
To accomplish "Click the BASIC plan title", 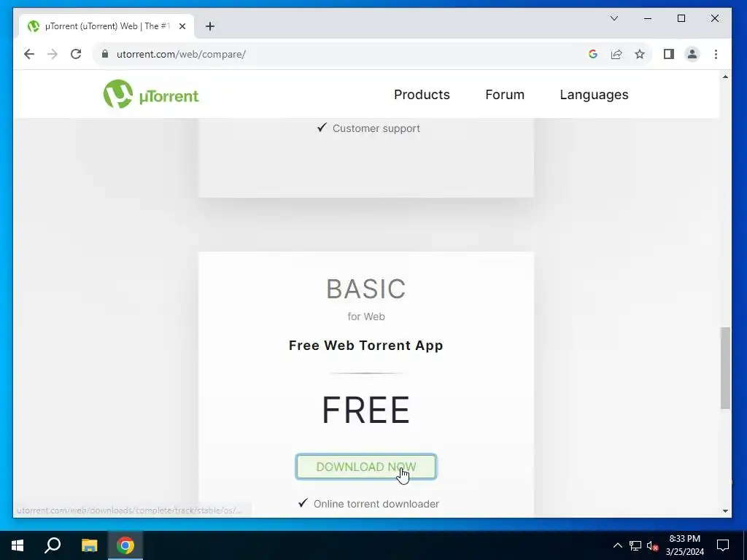I will click(366, 289).
